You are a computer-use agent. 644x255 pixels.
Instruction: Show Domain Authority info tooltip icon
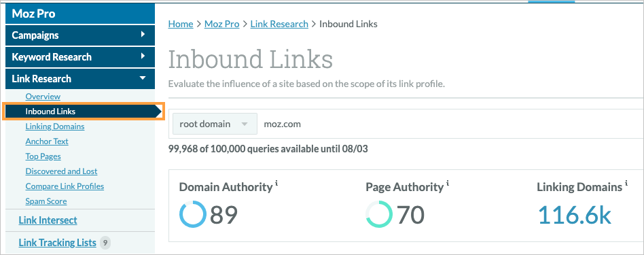pos(276,183)
